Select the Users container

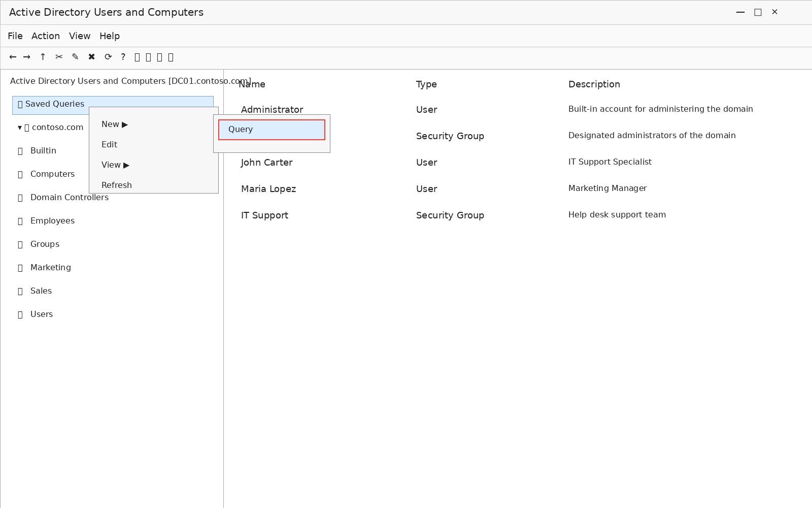tap(42, 314)
